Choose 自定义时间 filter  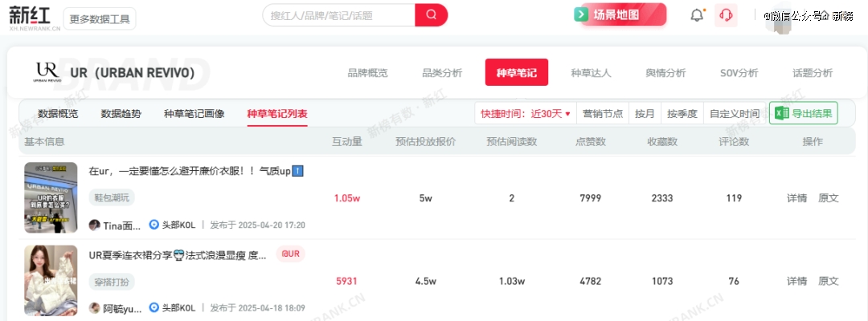click(735, 113)
